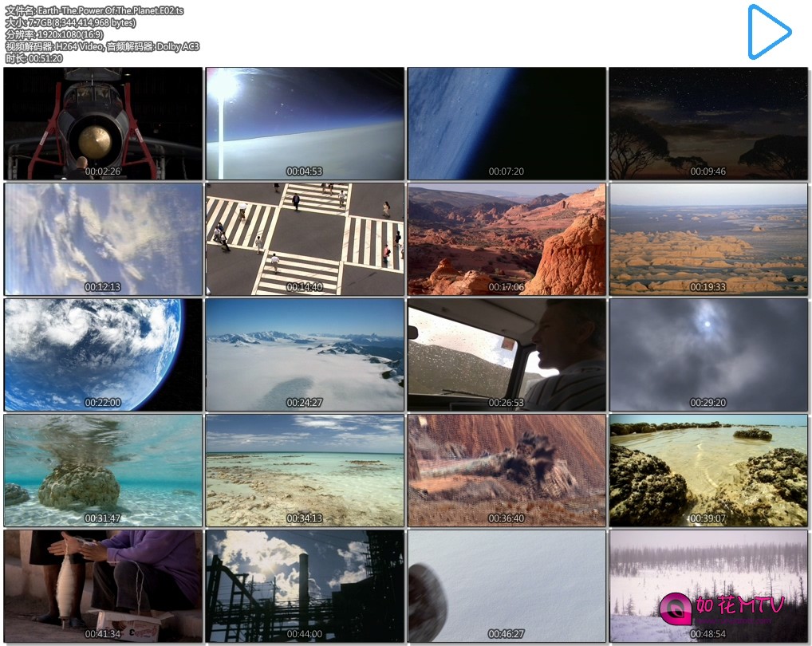Click the timestamp 00:46:27 label
The image size is (812, 646).
[x=507, y=634]
